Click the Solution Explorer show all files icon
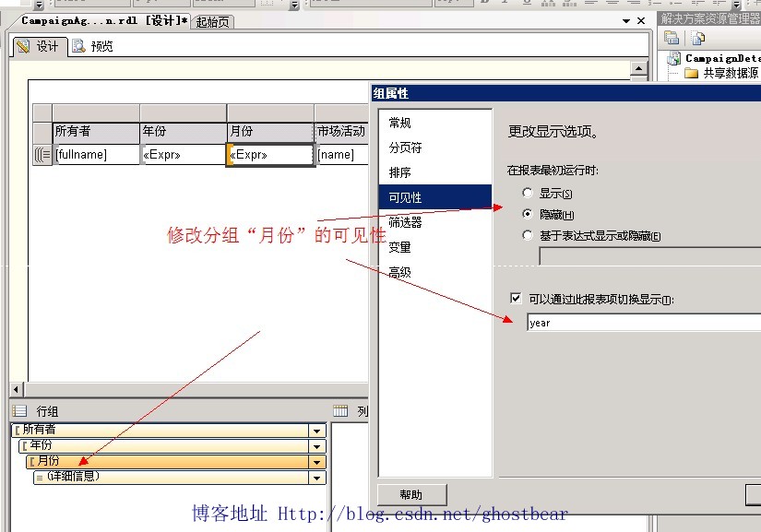 pos(698,38)
